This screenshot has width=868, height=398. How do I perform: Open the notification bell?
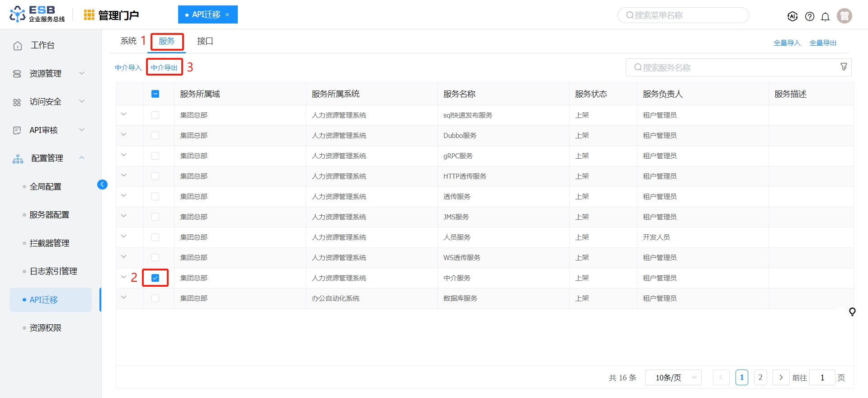pos(825,17)
